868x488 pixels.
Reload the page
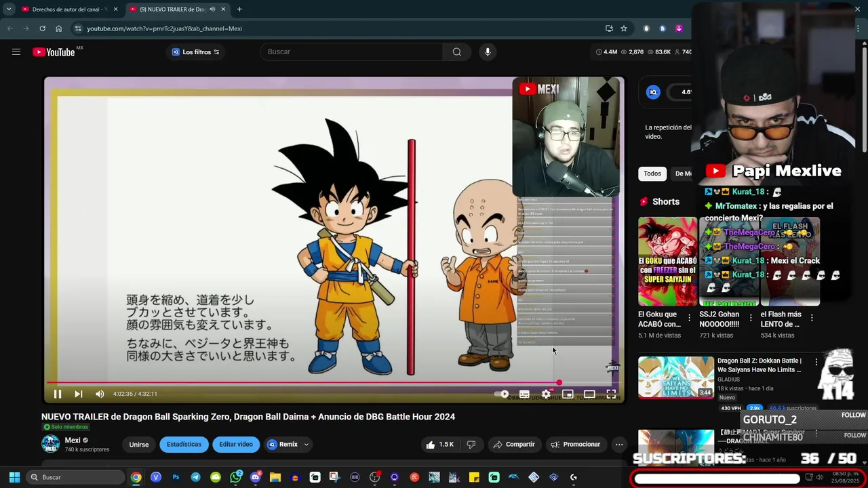42,28
